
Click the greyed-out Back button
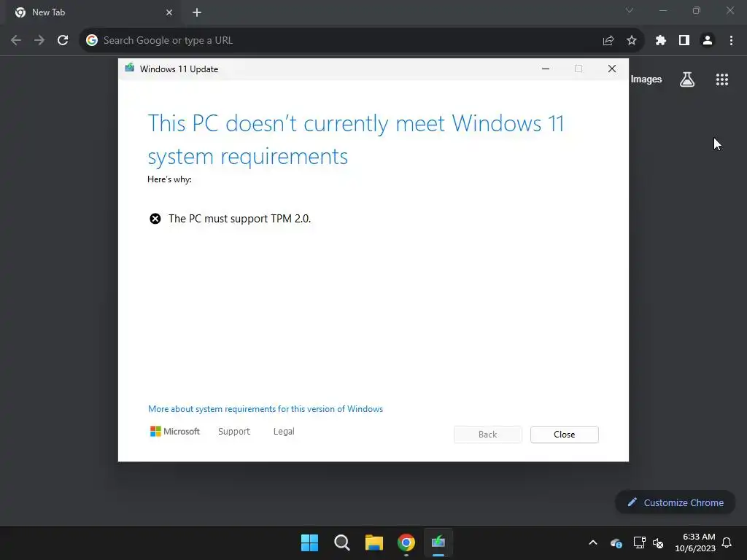pos(487,435)
